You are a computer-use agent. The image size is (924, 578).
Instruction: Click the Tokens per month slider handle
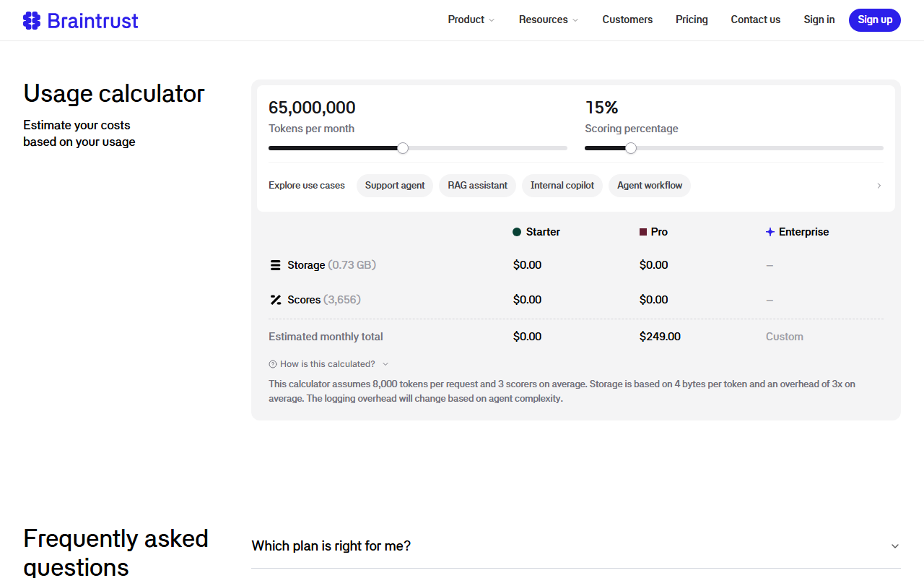tap(403, 148)
